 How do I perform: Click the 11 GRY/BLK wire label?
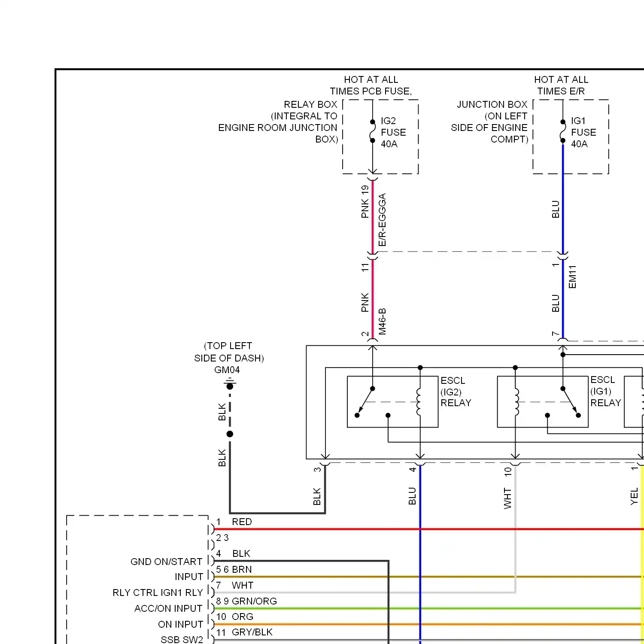click(x=244, y=632)
